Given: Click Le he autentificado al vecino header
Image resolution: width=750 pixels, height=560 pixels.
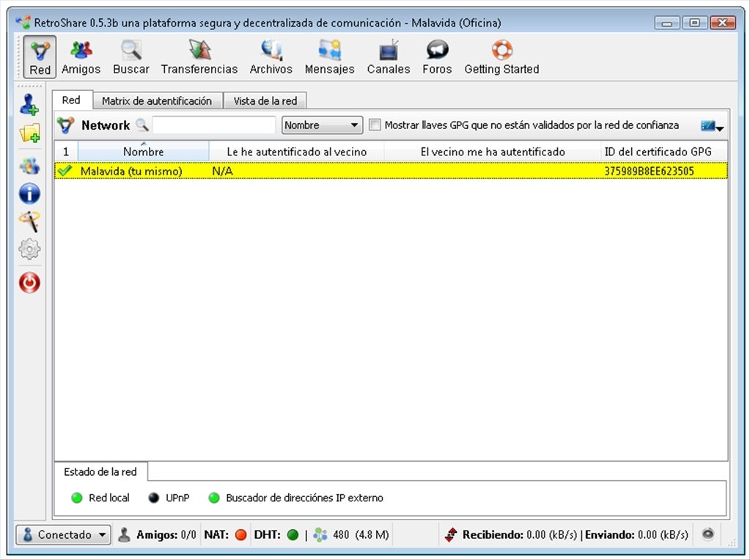Looking at the screenshot, I should coord(297,152).
